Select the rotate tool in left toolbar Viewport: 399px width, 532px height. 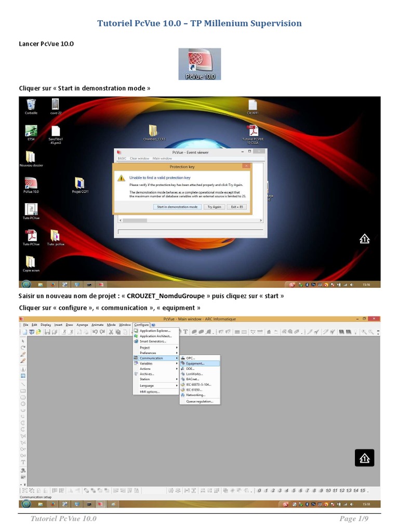pos(23,348)
